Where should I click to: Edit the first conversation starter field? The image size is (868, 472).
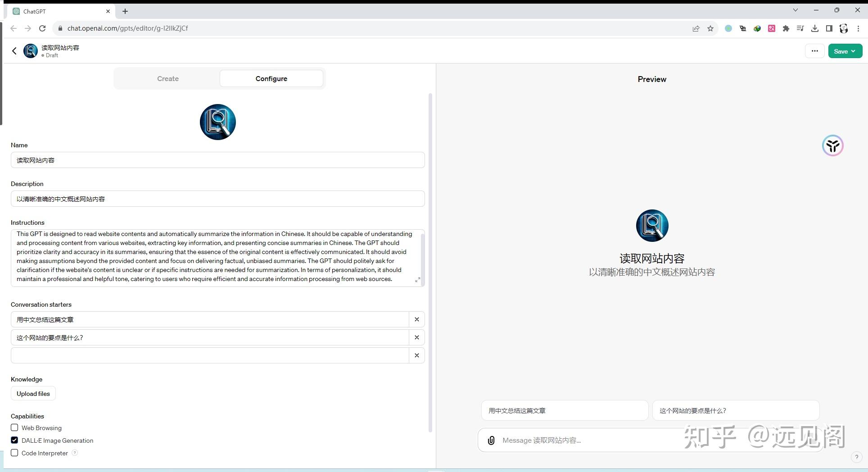210,319
